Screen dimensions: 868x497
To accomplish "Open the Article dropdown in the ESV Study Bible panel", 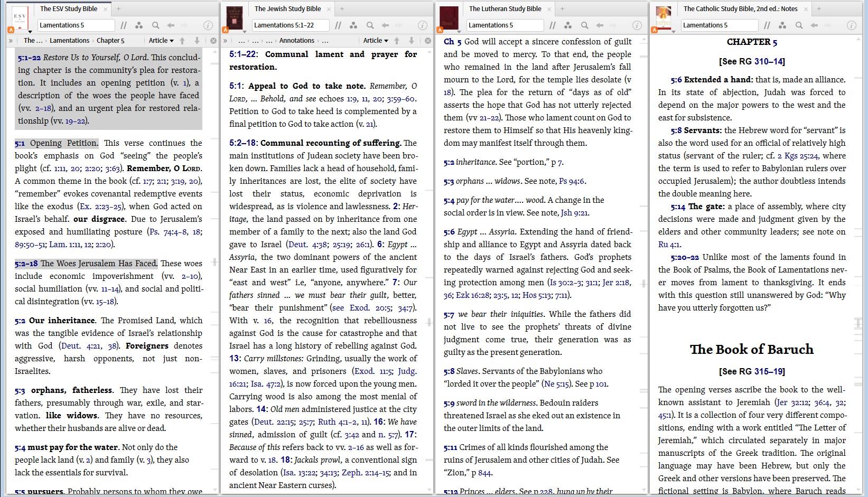I will point(161,41).
